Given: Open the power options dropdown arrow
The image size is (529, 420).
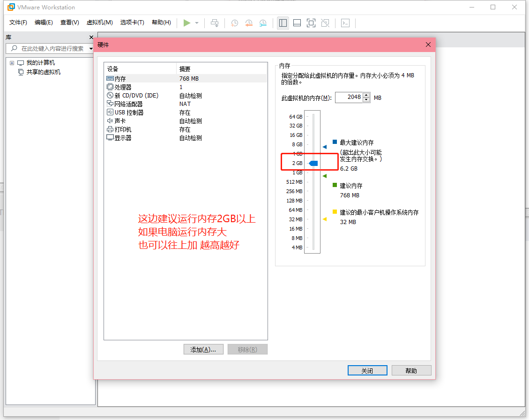Looking at the screenshot, I should pos(197,23).
